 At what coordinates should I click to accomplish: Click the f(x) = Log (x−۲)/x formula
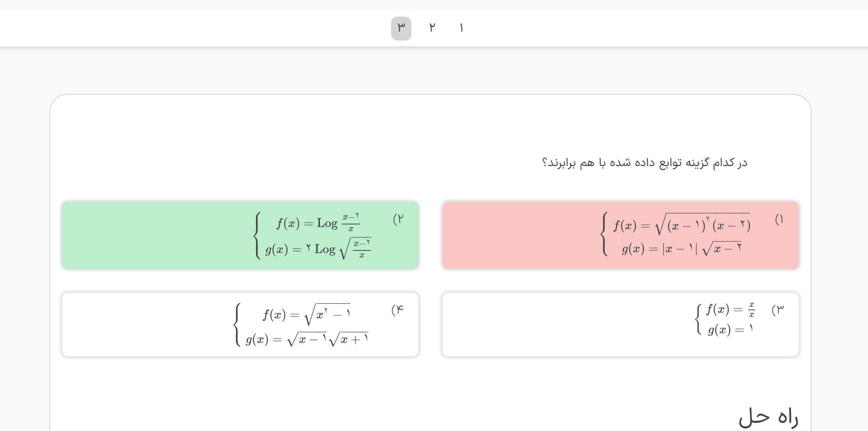(x=318, y=223)
